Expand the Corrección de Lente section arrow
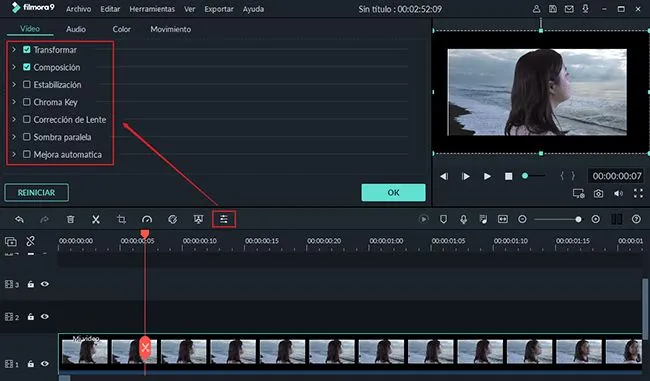Viewport: 650px width, 381px height. tap(14, 119)
